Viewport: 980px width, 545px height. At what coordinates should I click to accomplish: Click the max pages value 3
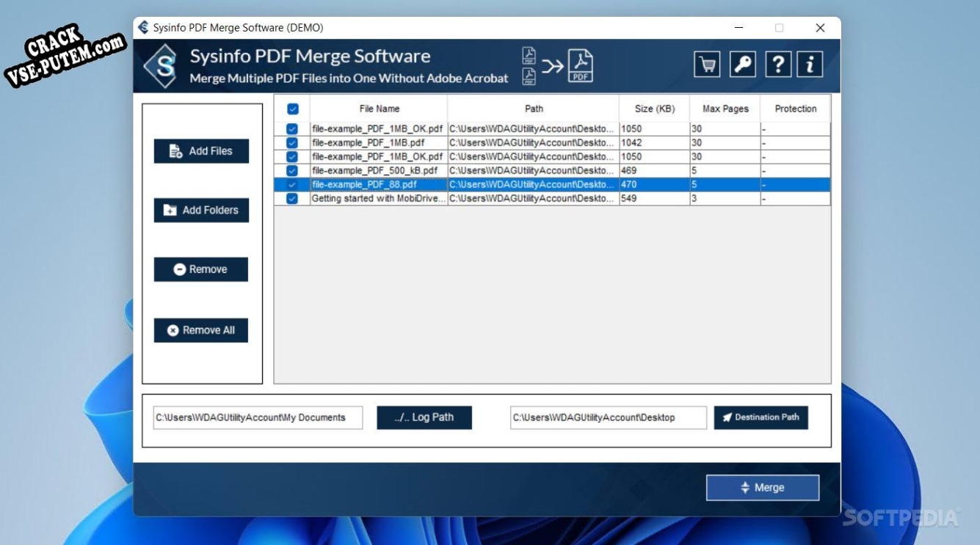point(694,199)
